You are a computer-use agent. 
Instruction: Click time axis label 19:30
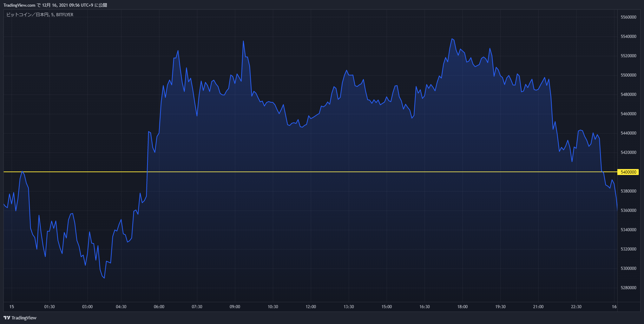point(500,307)
